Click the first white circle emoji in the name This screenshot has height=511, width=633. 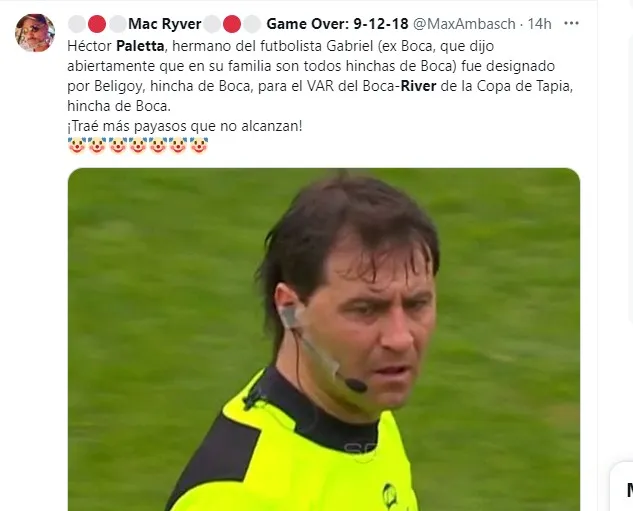coord(76,24)
